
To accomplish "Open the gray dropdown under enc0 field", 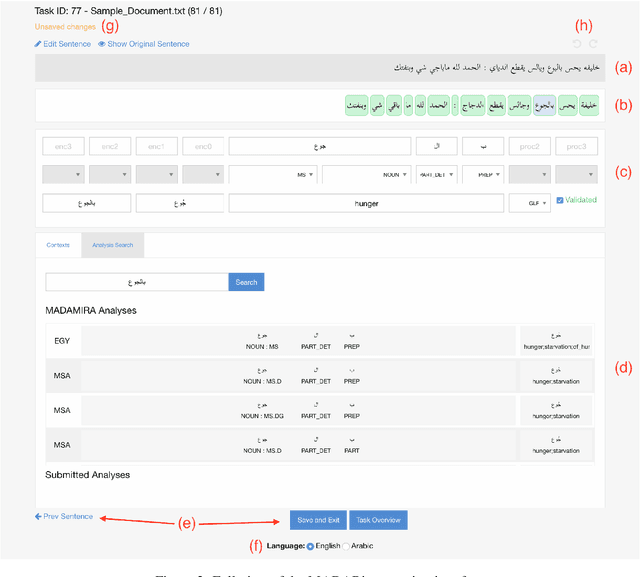I will [x=203, y=175].
